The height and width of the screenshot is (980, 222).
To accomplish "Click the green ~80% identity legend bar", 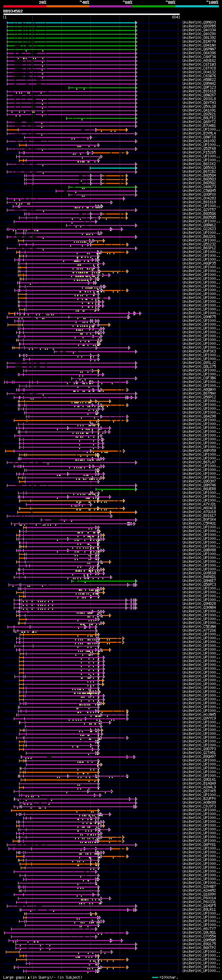I will point(154,7).
